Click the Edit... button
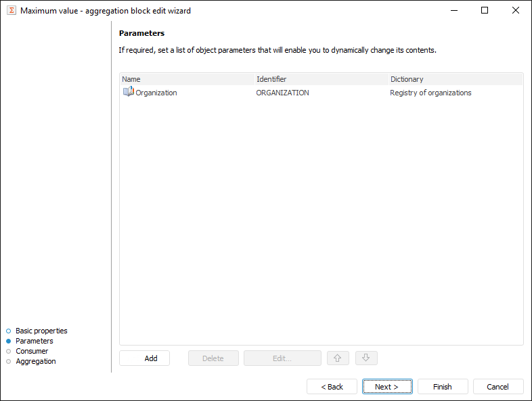 coord(282,358)
